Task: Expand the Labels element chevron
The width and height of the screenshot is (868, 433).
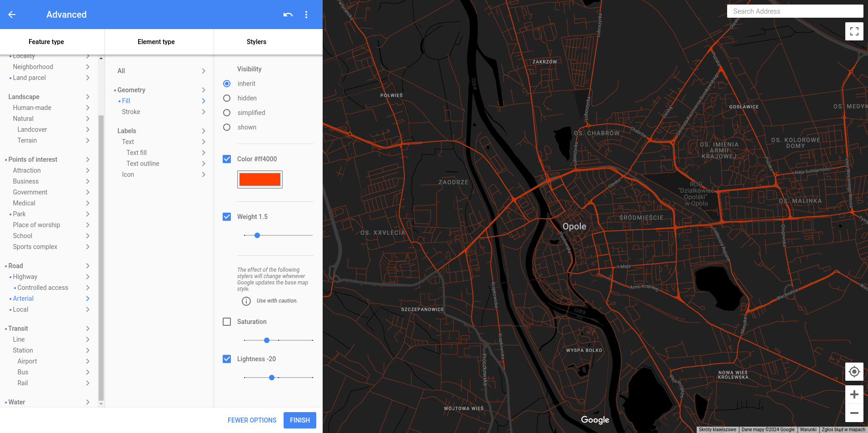Action: (x=204, y=131)
